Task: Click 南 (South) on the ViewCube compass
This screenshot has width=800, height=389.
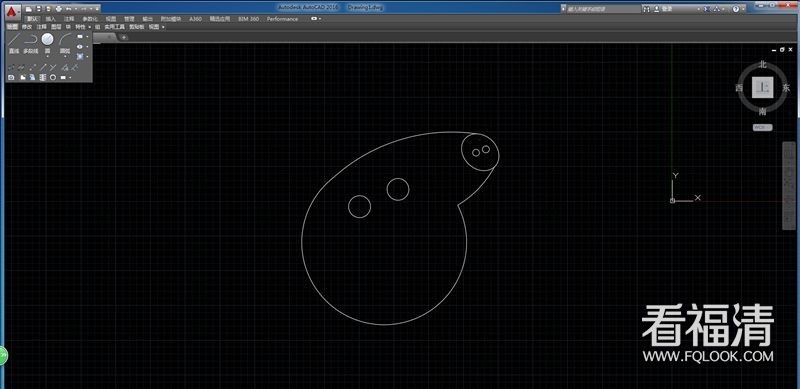Action: (762, 111)
